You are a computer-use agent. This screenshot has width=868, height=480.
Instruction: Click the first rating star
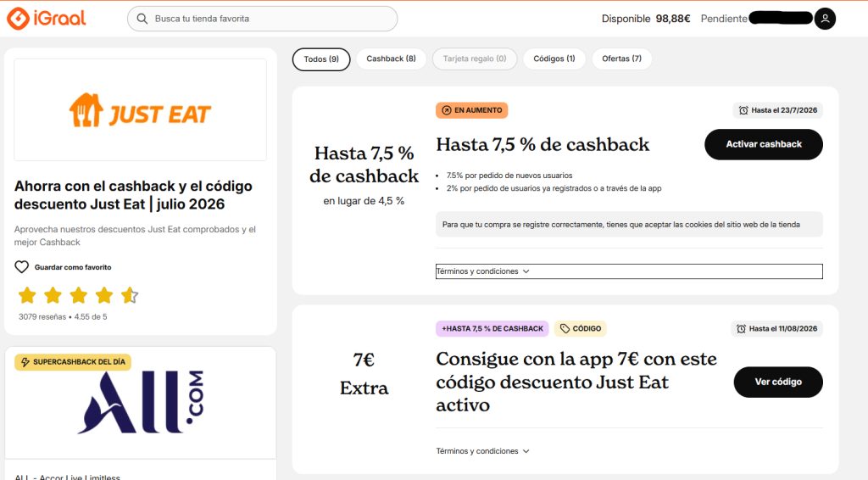[x=27, y=296]
